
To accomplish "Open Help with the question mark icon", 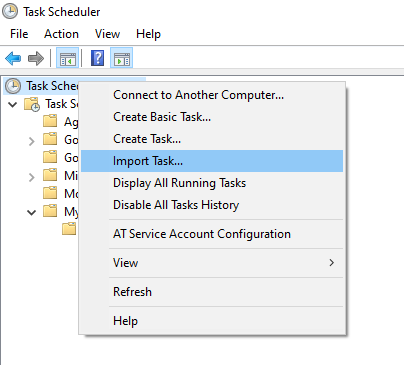I will [97, 58].
